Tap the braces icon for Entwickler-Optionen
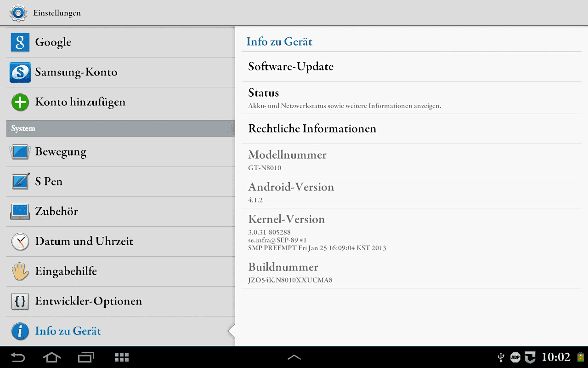 click(20, 301)
